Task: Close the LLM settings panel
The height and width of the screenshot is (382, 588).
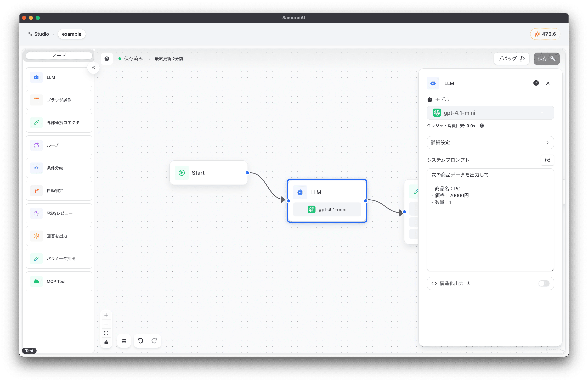Action: [548, 83]
